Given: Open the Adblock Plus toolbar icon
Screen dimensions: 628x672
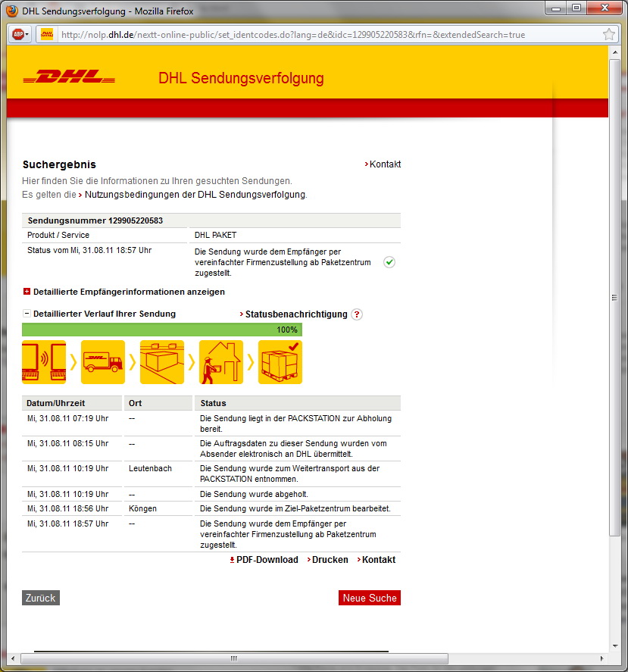Looking at the screenshot, I should (x=20, y=35).
